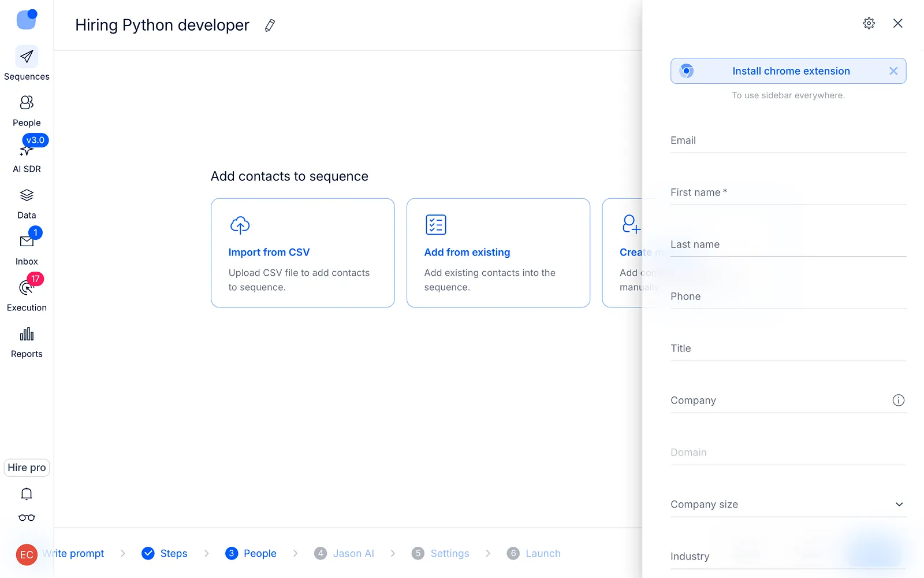
Task: Close the contact side panel
Action: coord(898,23)
